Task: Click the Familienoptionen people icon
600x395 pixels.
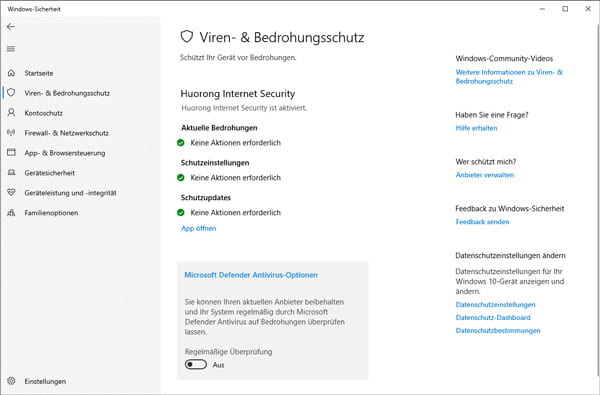Action: pos(11,212)
